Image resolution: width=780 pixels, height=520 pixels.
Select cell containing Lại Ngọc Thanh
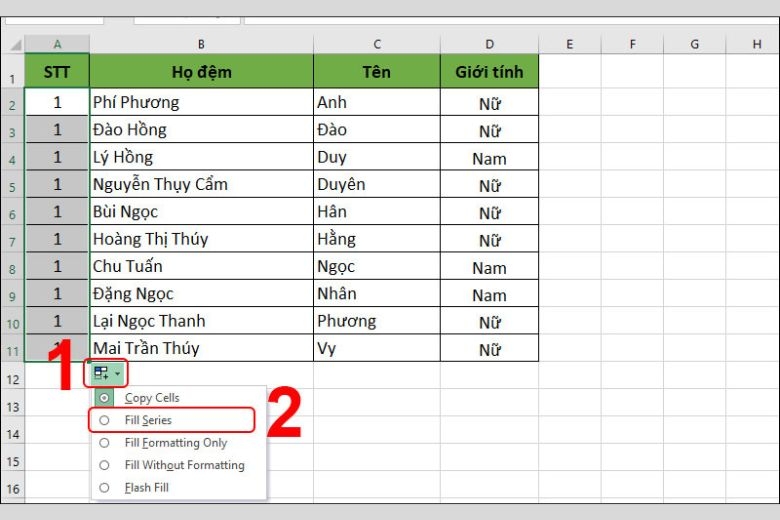pos(201,321)
